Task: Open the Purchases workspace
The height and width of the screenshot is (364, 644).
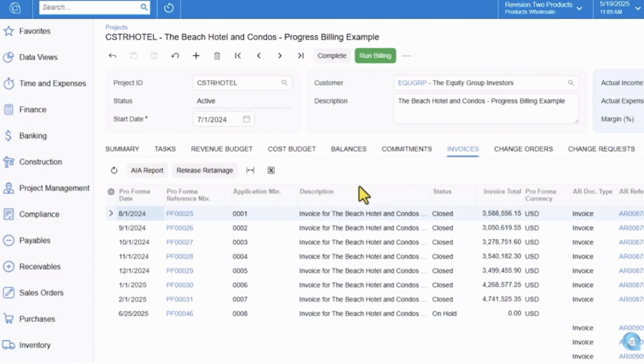Action: pyautogui.click(x=36, y=319)
